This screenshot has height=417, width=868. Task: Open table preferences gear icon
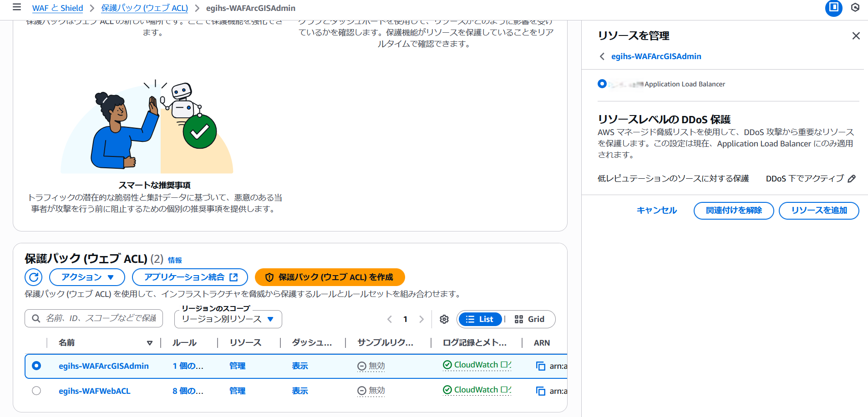(444, 319)
